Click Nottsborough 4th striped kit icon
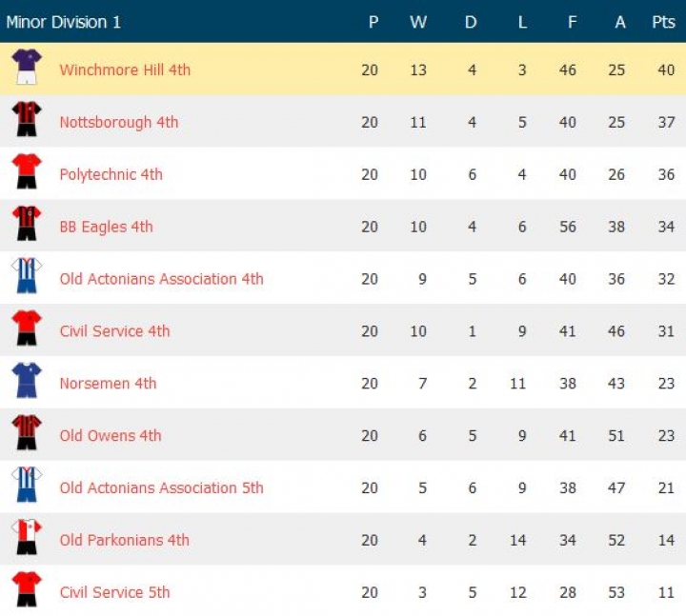 point(26,121)
